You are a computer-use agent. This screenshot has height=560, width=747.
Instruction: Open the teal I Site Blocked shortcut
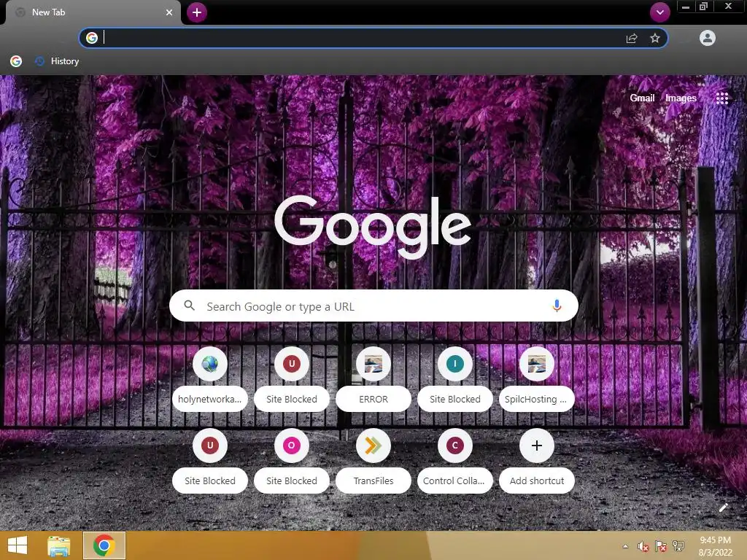click(455, 365)
